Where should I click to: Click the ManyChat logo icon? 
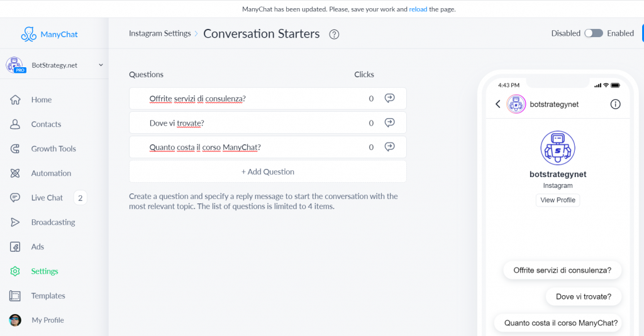tap(29, 34)
